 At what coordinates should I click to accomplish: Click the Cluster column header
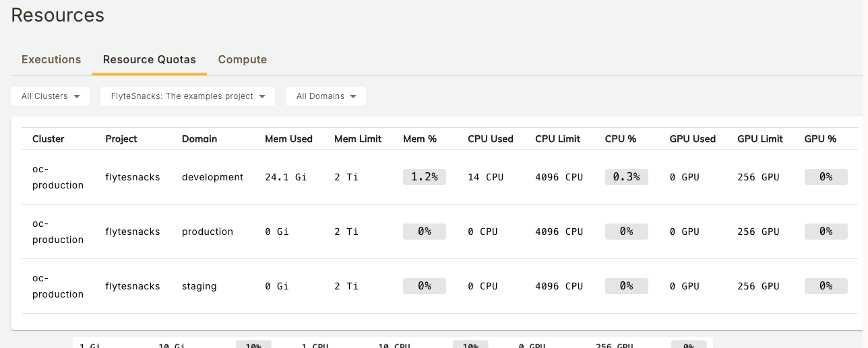pos(49,139)
